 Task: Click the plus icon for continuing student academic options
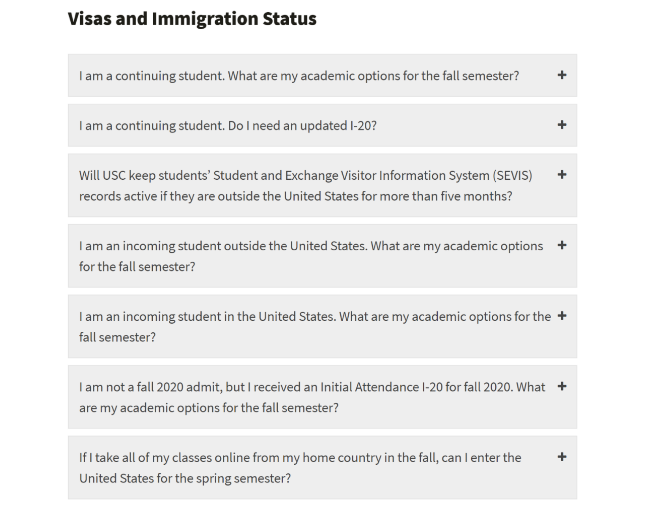(x=562, y=75)
